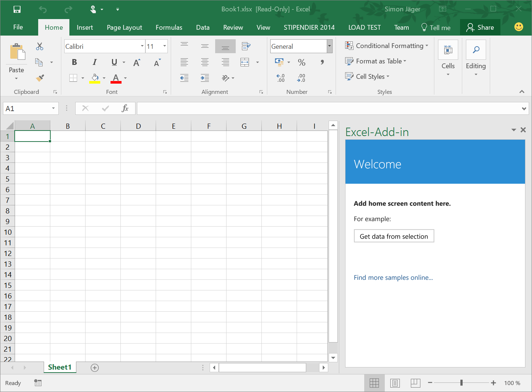Apply Accounting number format icon
Viewport: 532px width, 392px height.
tap(279, 62)
